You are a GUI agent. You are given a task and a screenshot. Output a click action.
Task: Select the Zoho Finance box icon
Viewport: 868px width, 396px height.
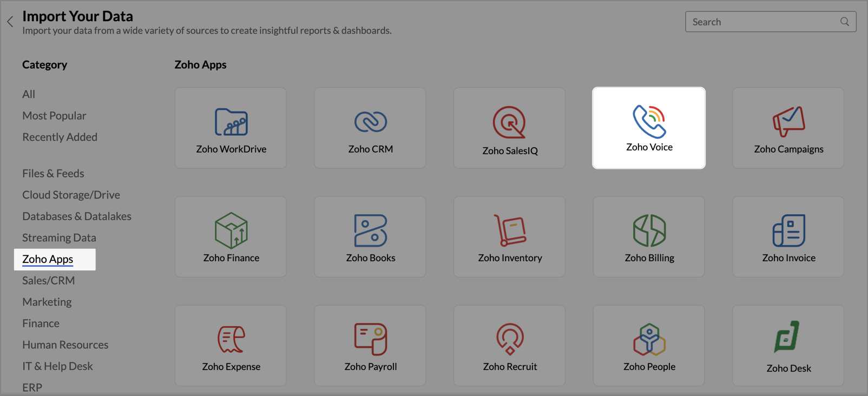231,230
